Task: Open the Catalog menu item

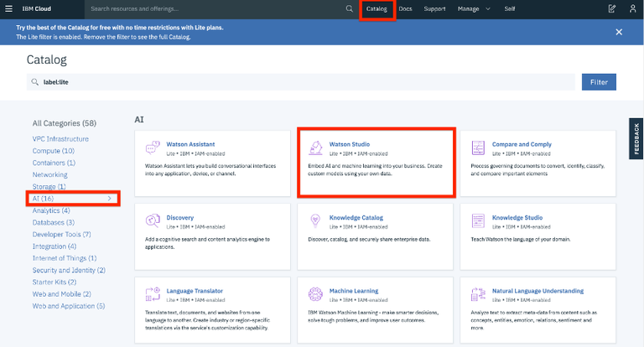Action: coord(377,8)
